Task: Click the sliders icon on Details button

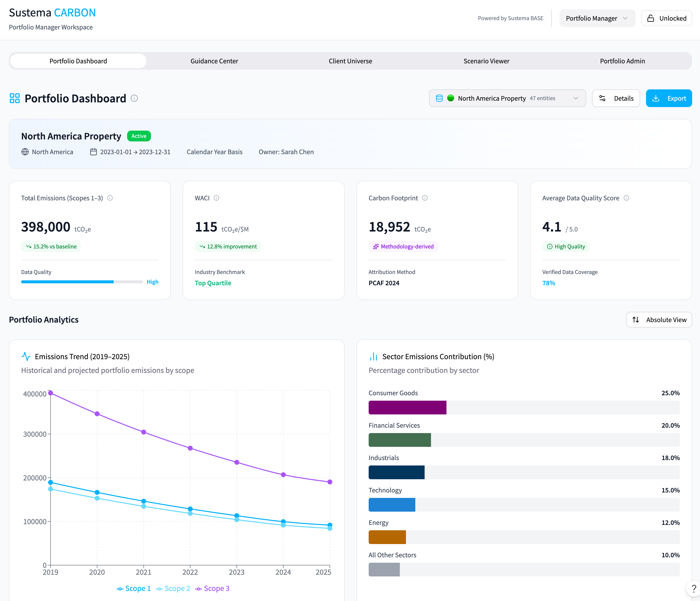Action: point(602,98)
